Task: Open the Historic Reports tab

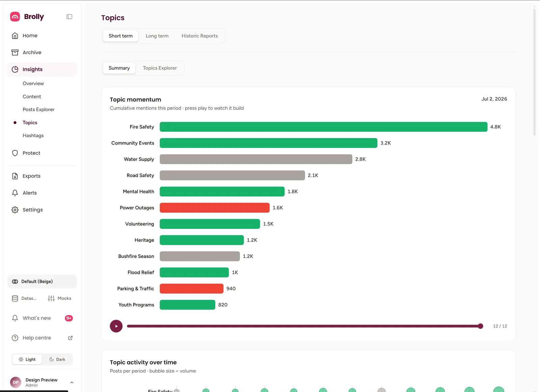Action: coord(199,36)
